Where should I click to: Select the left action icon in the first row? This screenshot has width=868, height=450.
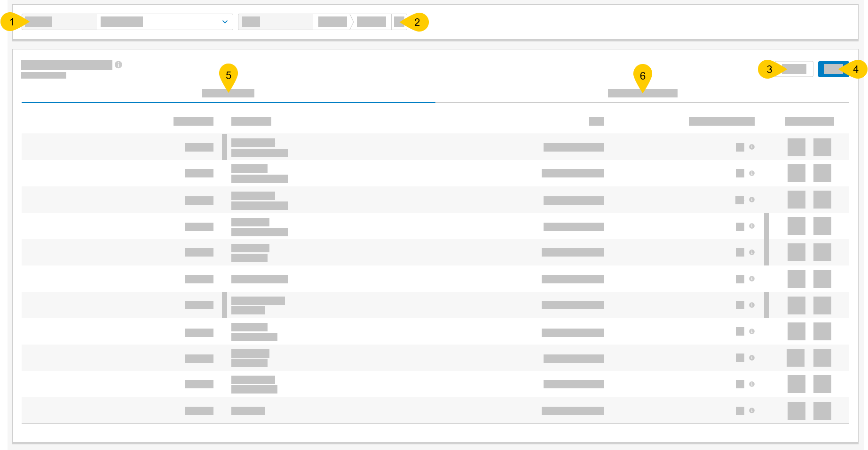[x=797, y=147]
